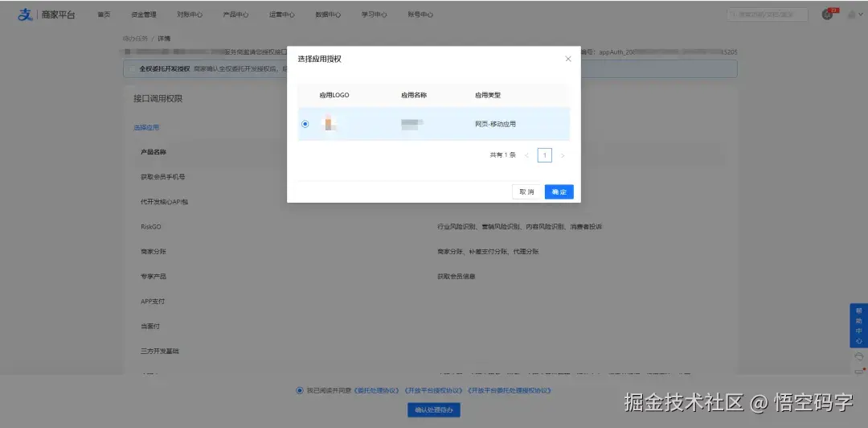Click 应用LOGO column header

(x=334, y=96)
